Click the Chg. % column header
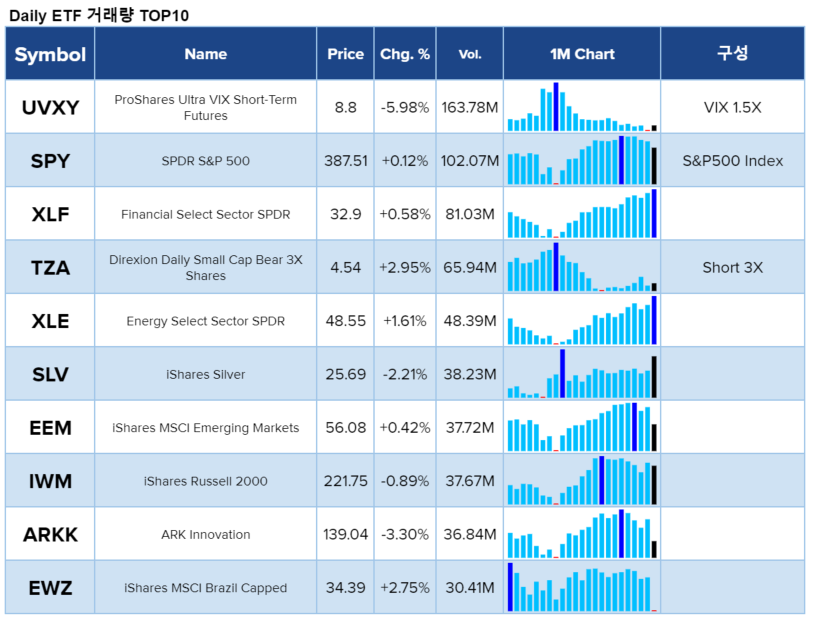The image size is (813, 621). [405, 54]
